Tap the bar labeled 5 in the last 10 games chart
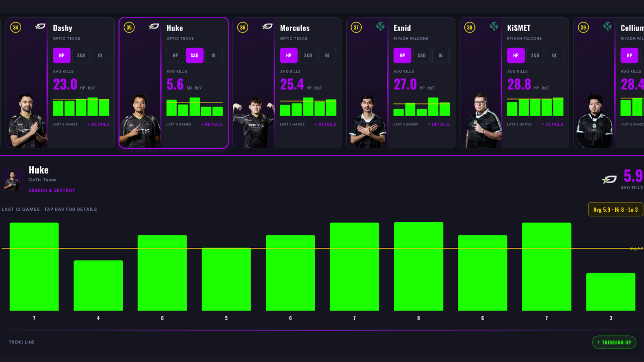Viewport: 644px width, 362px height. coord(226,280)
